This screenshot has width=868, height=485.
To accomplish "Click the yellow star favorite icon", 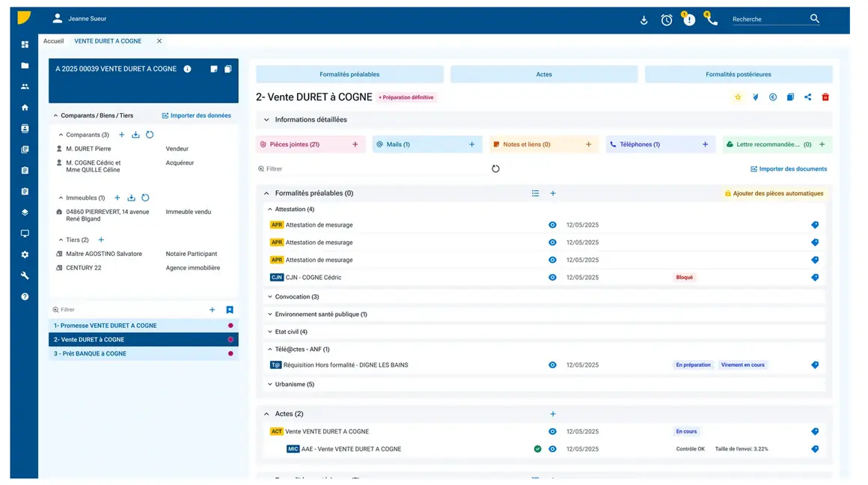I will point(738,97).
